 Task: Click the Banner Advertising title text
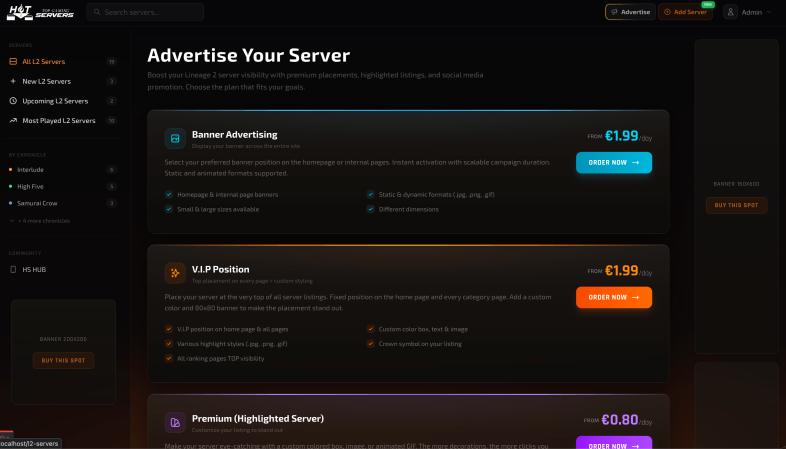235,134
